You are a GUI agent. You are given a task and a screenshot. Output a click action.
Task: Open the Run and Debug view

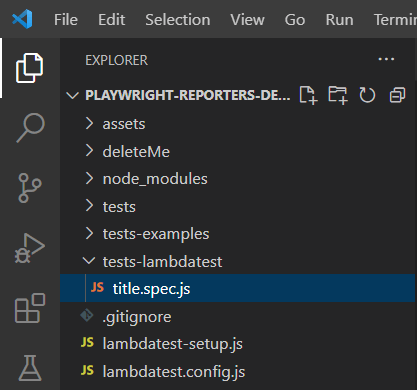coord(30,248)
